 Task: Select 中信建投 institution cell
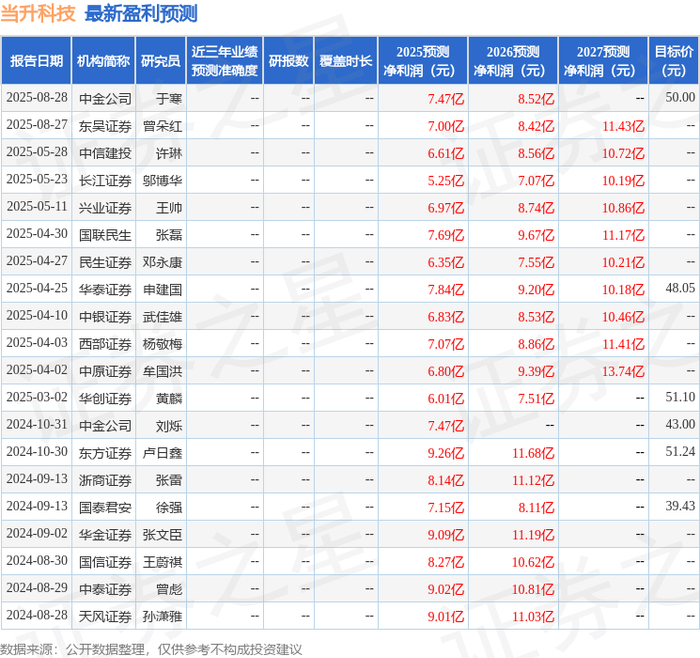coord(105,154)
